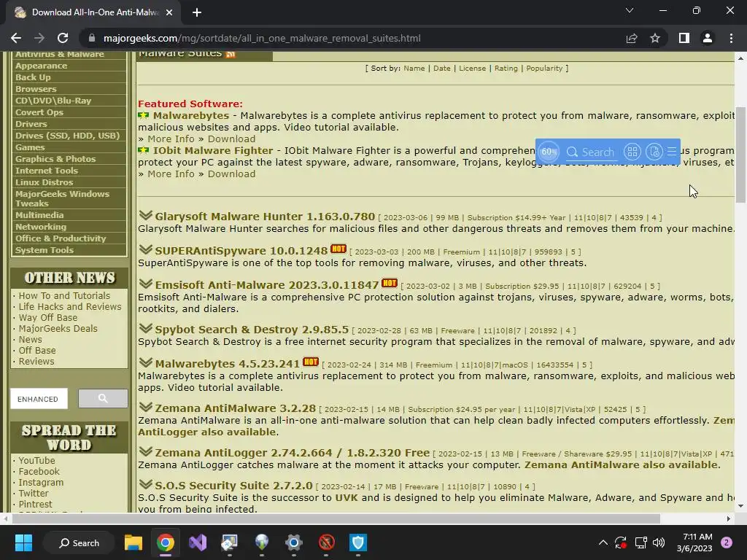
Task: Open the YouTube link in Spread the Word
Action: 36,461
